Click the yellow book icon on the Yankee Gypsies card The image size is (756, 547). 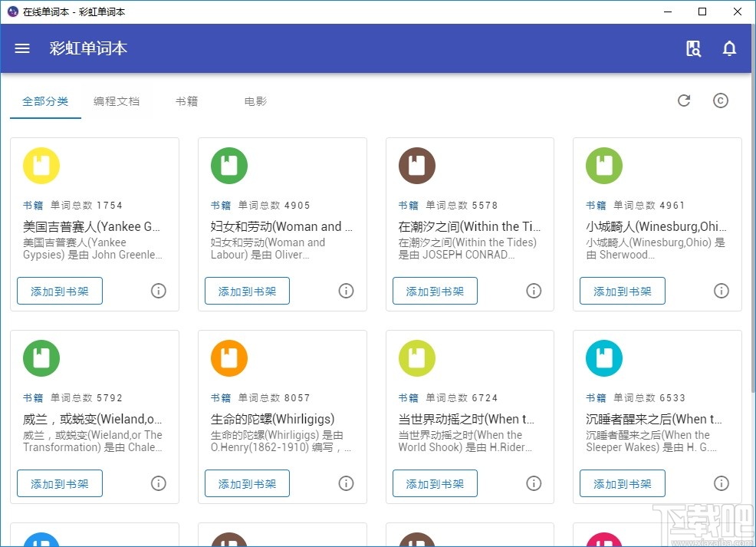pos(41,165)
